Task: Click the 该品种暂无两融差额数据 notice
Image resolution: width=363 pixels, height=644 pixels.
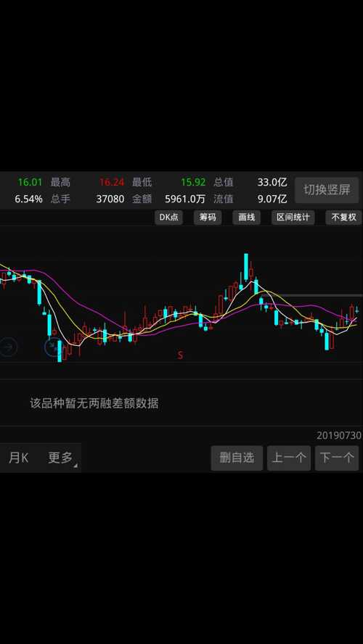Action: (94, 403)
